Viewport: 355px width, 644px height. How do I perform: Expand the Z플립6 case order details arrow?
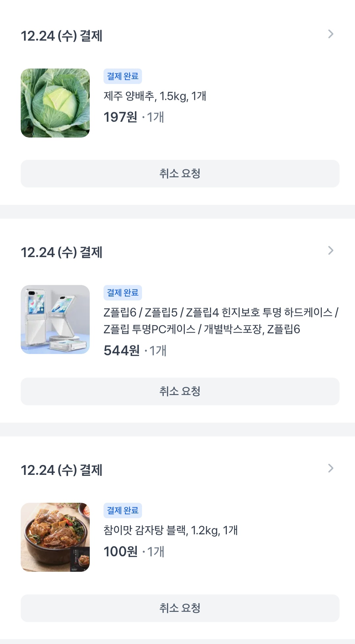click(331, 251)
